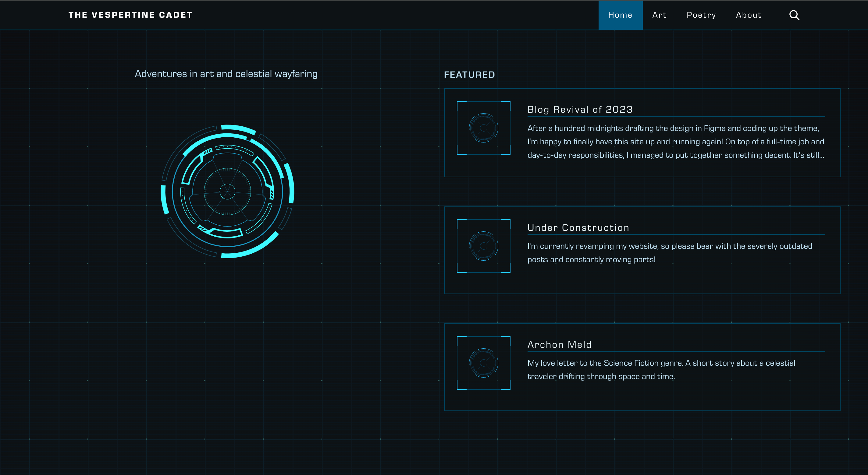Click the Blog Revival excerpt text

[675, 142]
